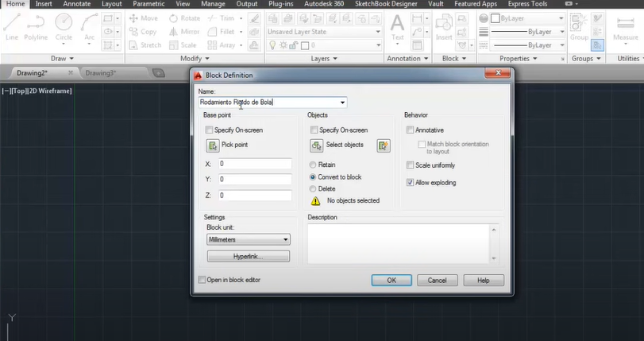
Task: Click the X base point field
Action: (x=255, y=164)
